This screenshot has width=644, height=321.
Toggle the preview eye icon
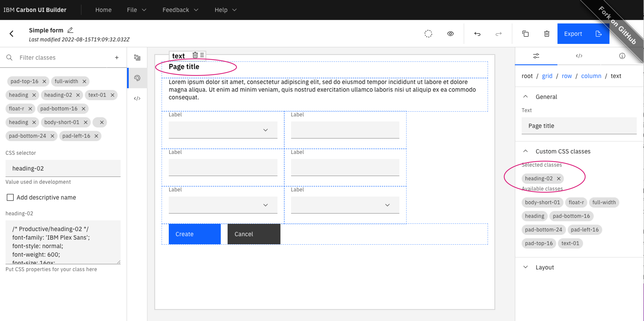[450, 34]
